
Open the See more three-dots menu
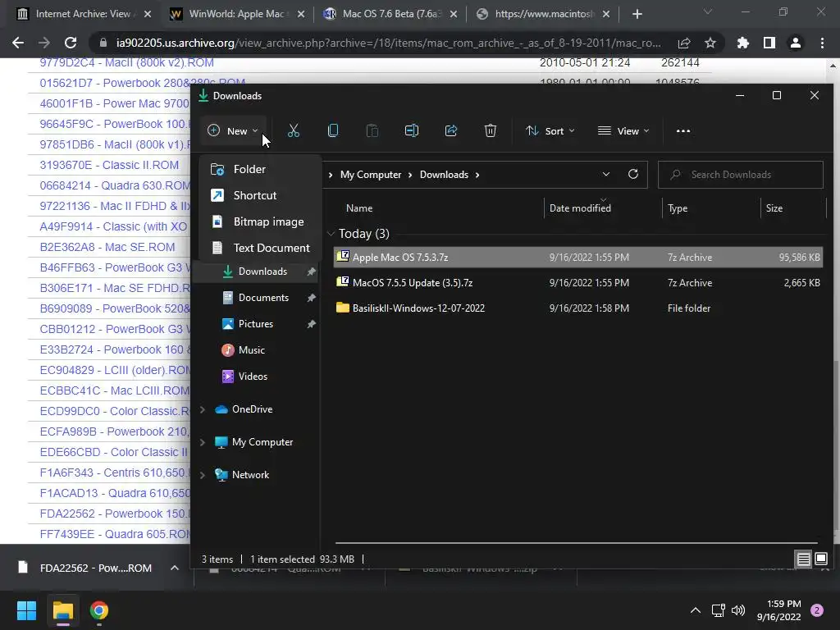click(683, 130)
